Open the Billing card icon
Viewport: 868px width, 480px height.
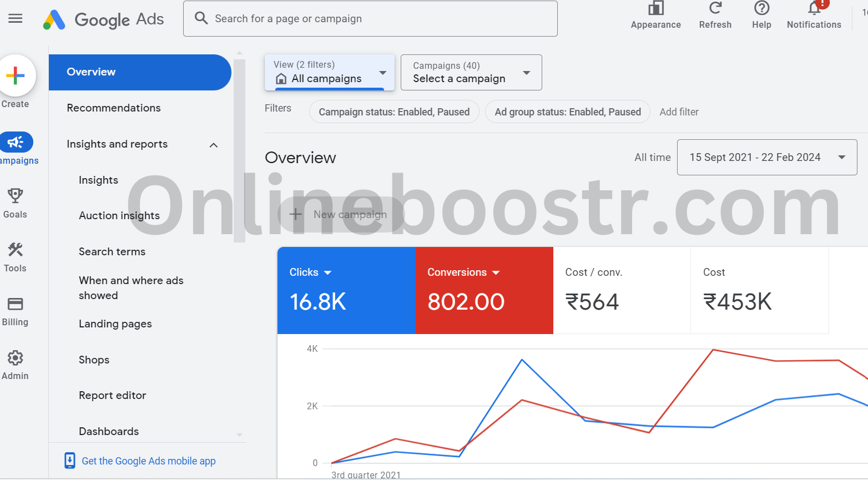[15, 304]
